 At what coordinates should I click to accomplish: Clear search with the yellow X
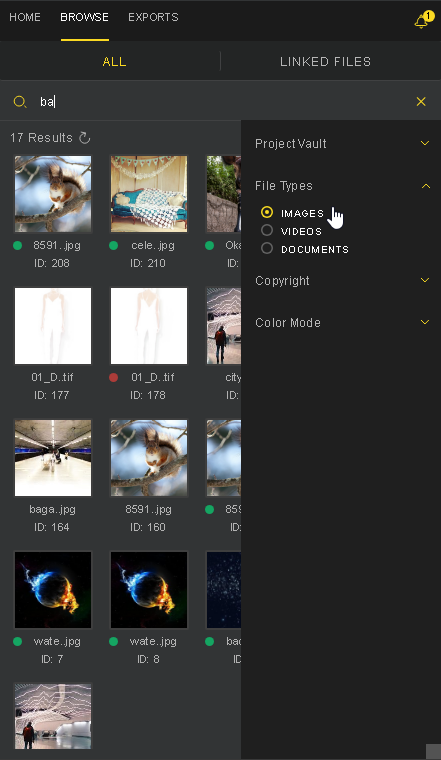tap(421, 101)
